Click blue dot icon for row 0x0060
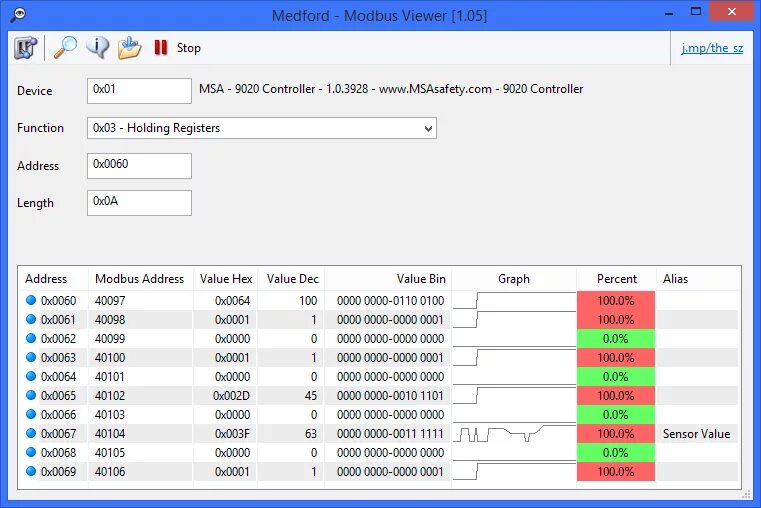 point(31,300)
